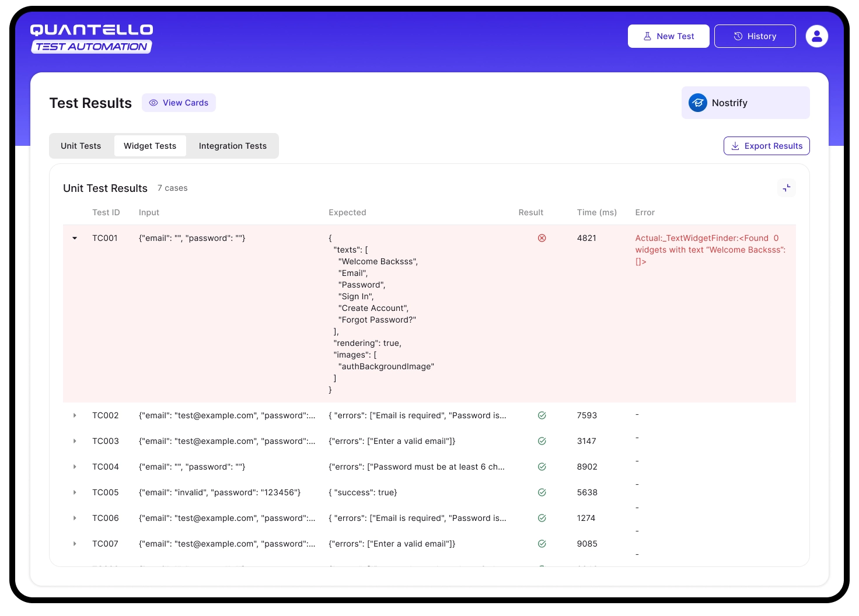
Task: Click the TC004 expected password length error
Action: [417, 467]
